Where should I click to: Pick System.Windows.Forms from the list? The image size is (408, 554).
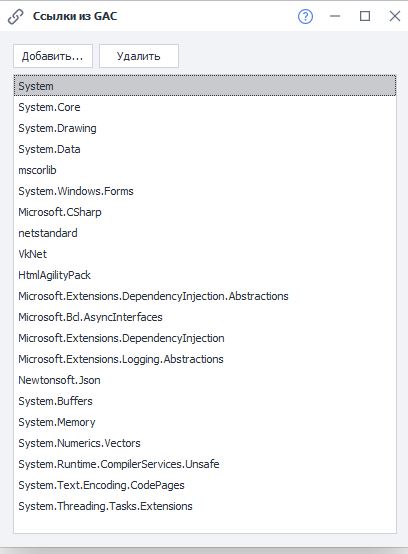point(205,191)
